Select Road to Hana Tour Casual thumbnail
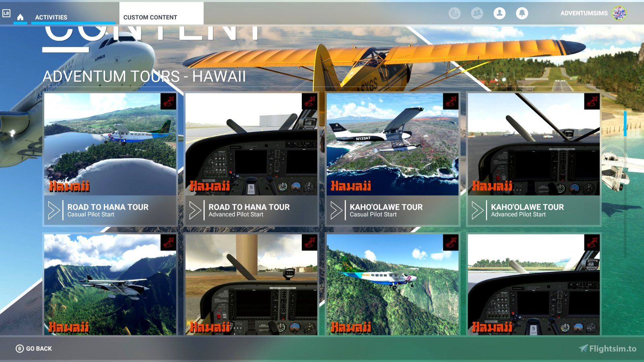The height and width of the screenshot is (362, 644). 110,144
